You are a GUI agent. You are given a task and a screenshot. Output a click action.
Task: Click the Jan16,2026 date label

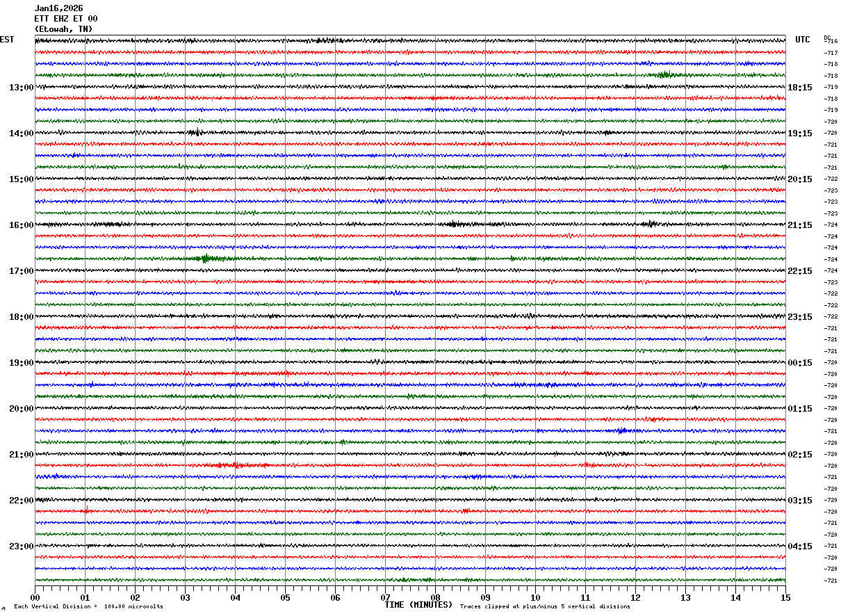pyautogui.click(x=58, y=8)
